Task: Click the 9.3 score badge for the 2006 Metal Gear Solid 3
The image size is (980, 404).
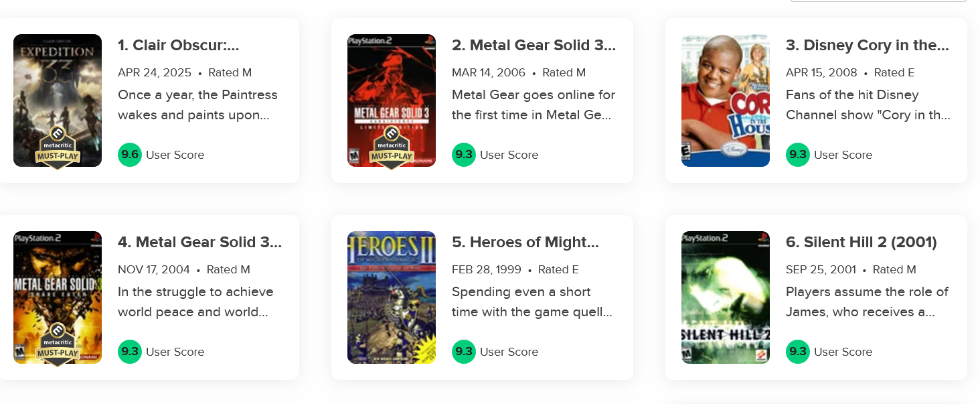Action: pos(464,155)
